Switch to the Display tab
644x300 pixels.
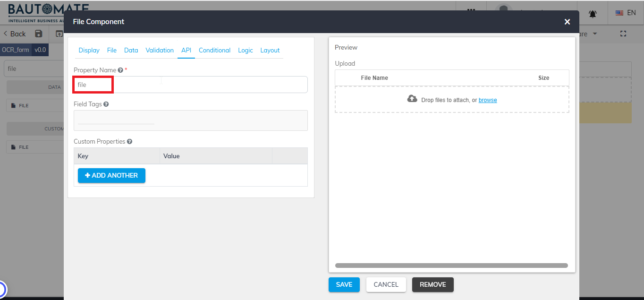point(89,50)
